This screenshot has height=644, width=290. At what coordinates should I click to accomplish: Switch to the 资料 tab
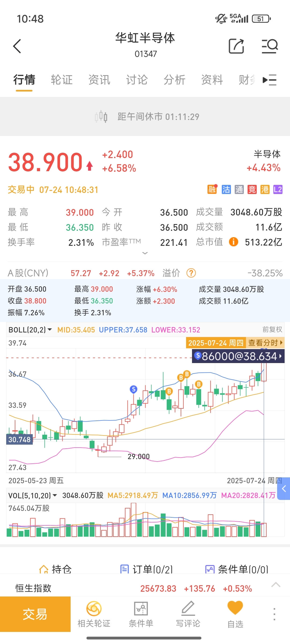[x=212, y=80]
